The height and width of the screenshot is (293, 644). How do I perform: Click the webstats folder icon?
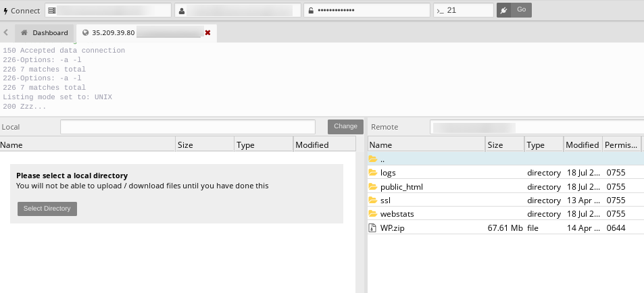(x=372, y=213)
